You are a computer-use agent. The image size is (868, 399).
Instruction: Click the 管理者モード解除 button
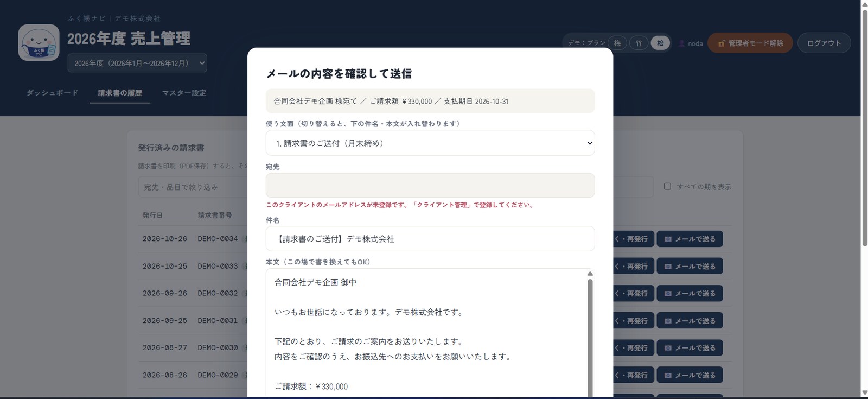[x=750, y=43]
